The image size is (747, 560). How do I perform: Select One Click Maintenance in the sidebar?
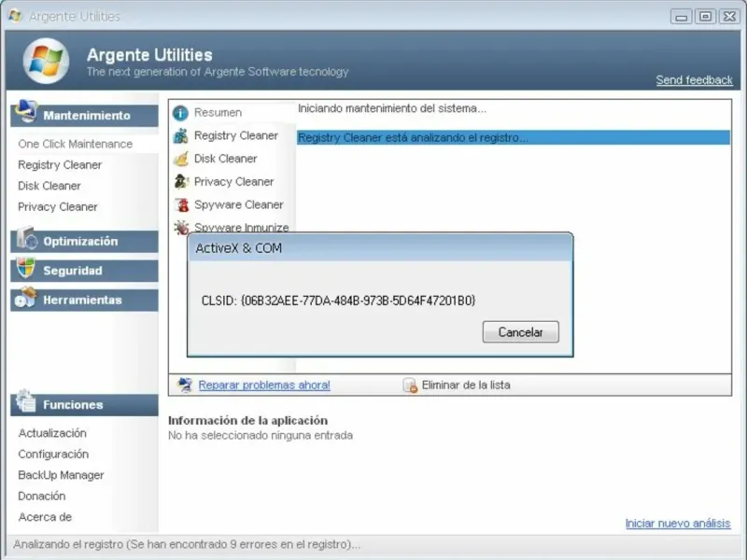pos(76,144)
